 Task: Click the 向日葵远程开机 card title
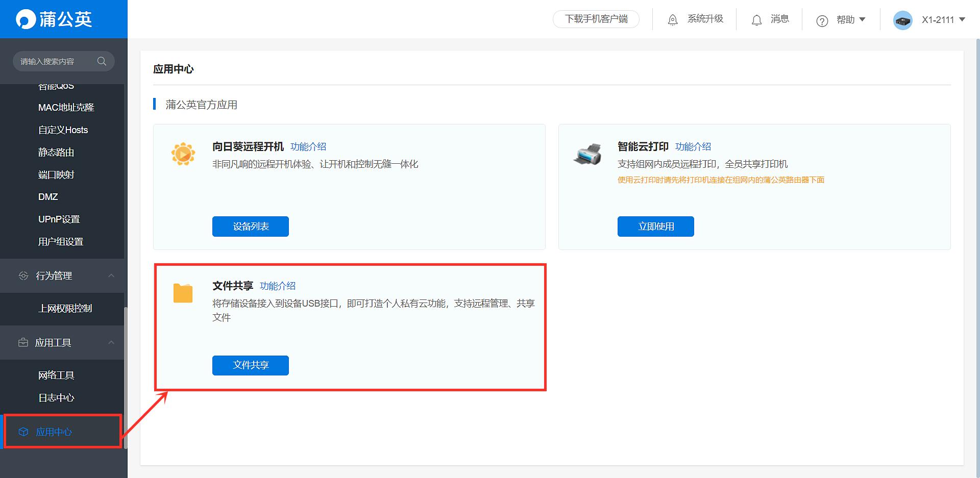click(x=248, y=147)
